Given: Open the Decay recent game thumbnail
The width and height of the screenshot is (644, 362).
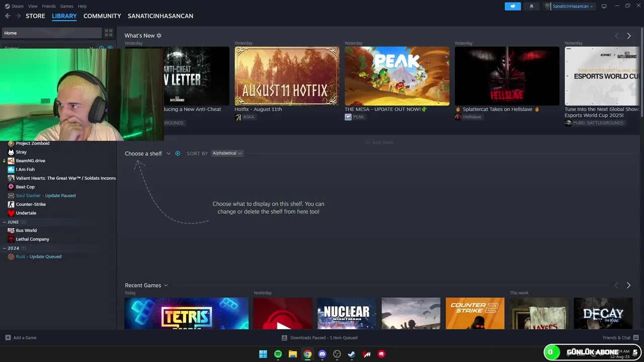Looking at the screenshot, I should coord(603,313).
